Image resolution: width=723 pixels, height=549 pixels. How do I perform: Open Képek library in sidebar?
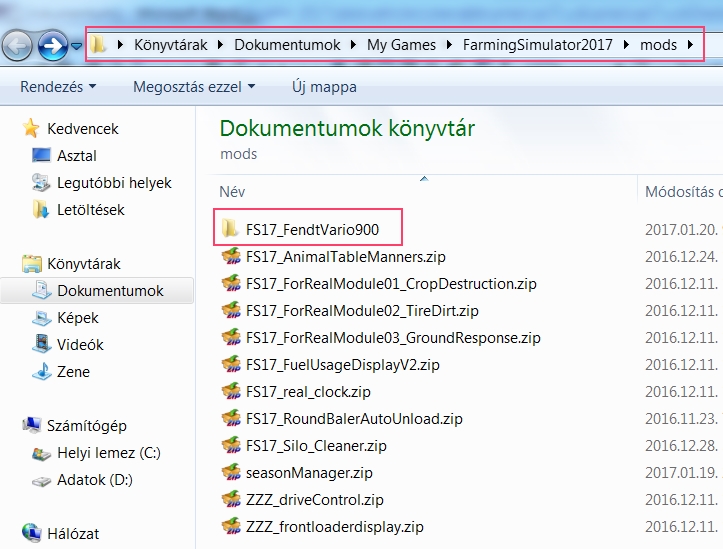coord(77,318)
